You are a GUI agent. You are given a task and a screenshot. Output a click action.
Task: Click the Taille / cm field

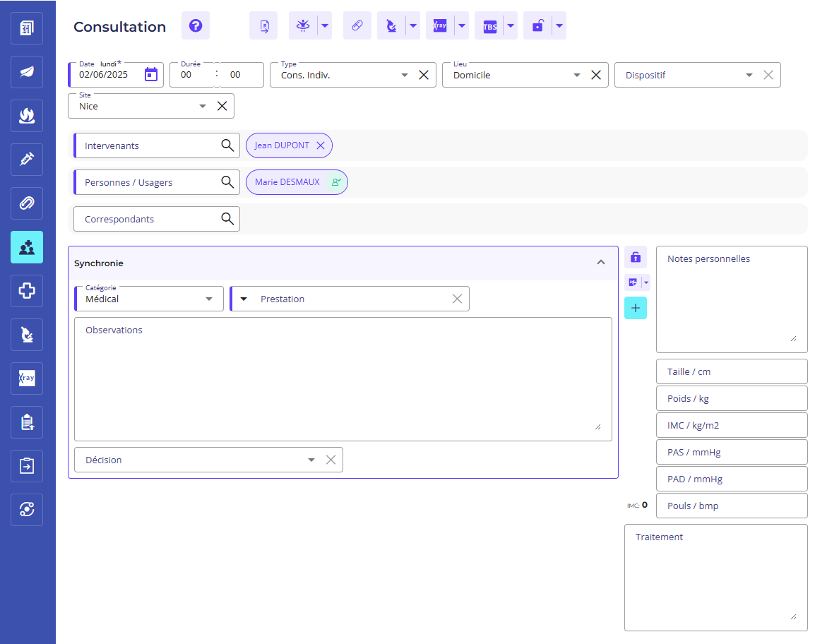coord(732,371)
